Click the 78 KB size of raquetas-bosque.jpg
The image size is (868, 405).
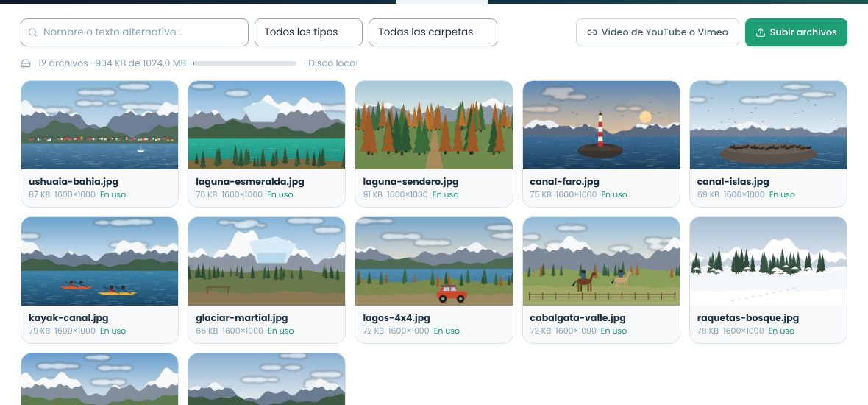click(708, 331)
